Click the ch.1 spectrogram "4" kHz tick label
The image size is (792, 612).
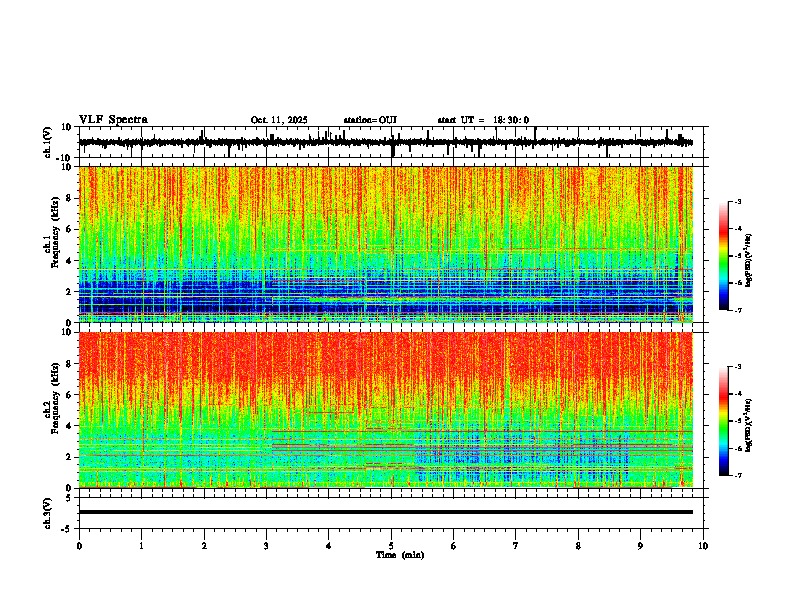point(70,261)
